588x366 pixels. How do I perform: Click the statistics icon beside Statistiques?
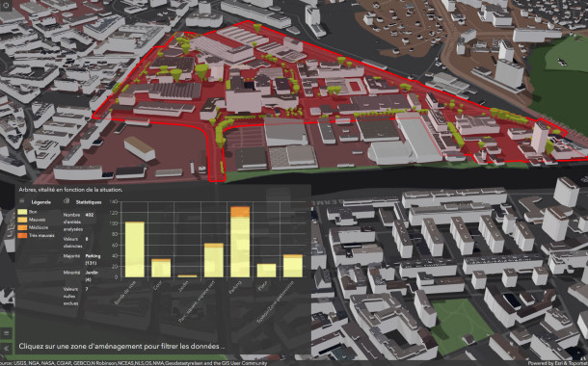tap(67, 201)
